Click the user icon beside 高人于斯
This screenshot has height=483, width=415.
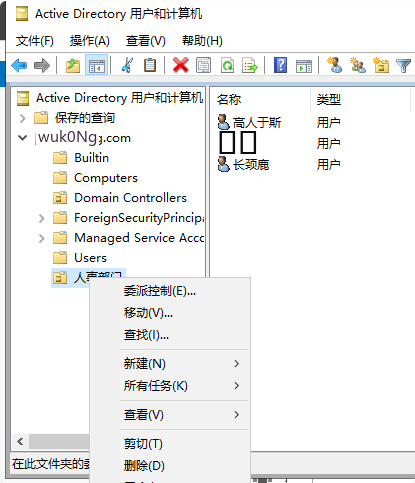click(x=223, y=122)
